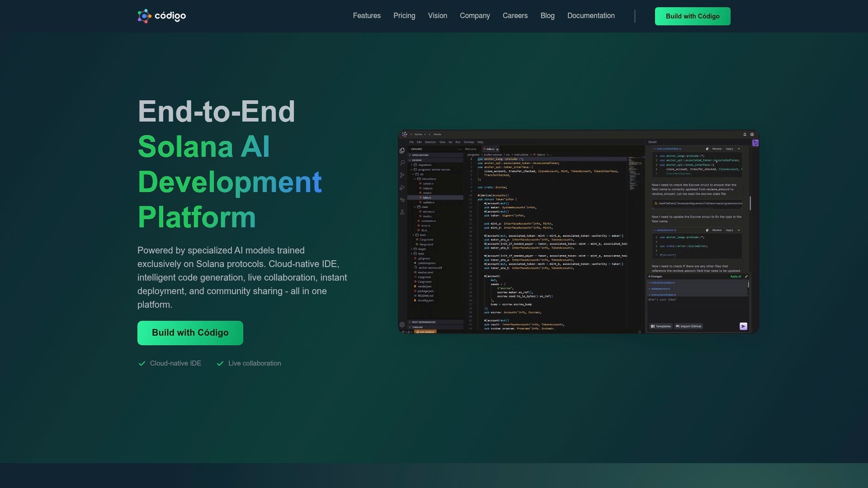Screen dimensions: 868x488
Task: Expand chevron on state/escrow.rs code block
Action: (x=739, y=230)
